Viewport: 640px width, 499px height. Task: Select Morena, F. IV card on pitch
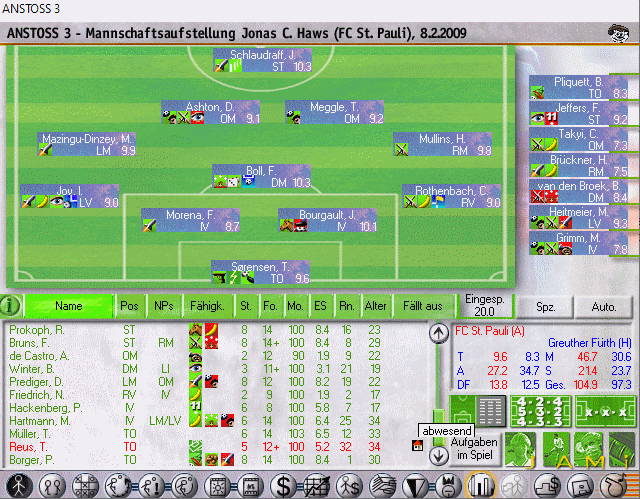tap(191, 220)
